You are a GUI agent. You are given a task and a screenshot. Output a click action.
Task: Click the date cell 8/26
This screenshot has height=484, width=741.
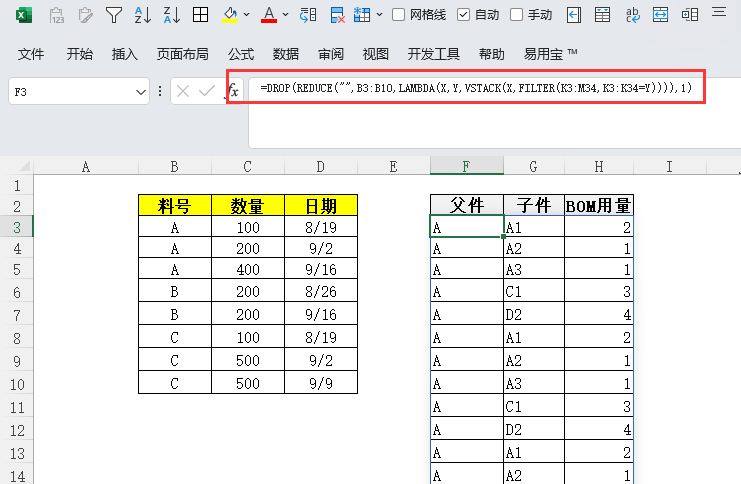coord(321,292)
